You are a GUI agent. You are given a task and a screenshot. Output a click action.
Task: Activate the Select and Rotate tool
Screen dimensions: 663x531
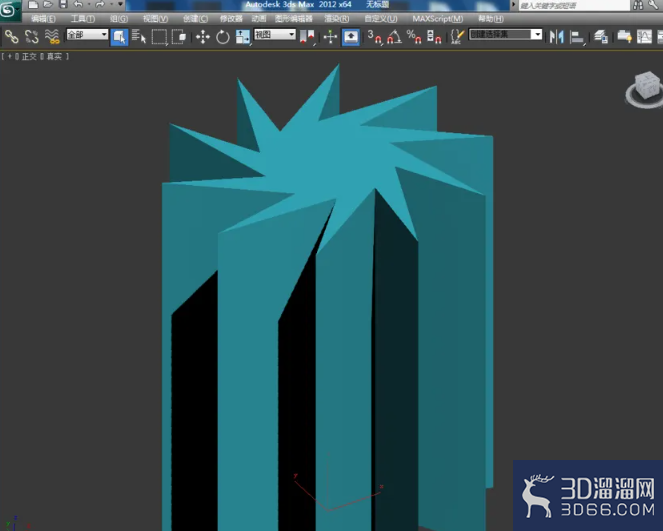pyautogui.click(x=222, y=37)
